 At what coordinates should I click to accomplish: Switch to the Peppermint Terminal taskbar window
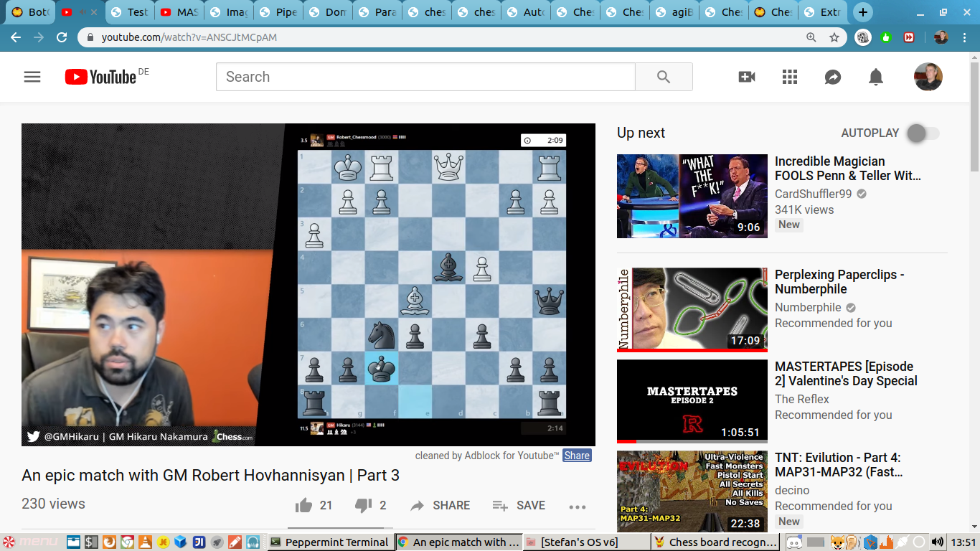[x=329, y=542]
